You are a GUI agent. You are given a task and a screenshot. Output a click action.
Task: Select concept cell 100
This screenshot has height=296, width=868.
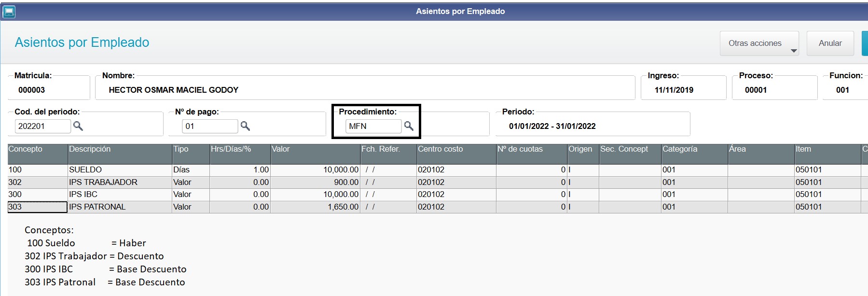38,170
